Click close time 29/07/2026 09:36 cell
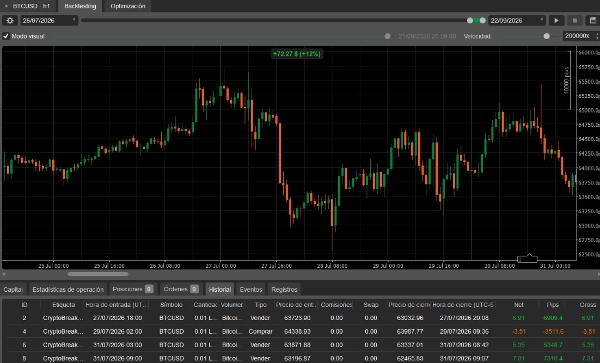Viewport: 600px width, 363px height. [x=464, y=331]
